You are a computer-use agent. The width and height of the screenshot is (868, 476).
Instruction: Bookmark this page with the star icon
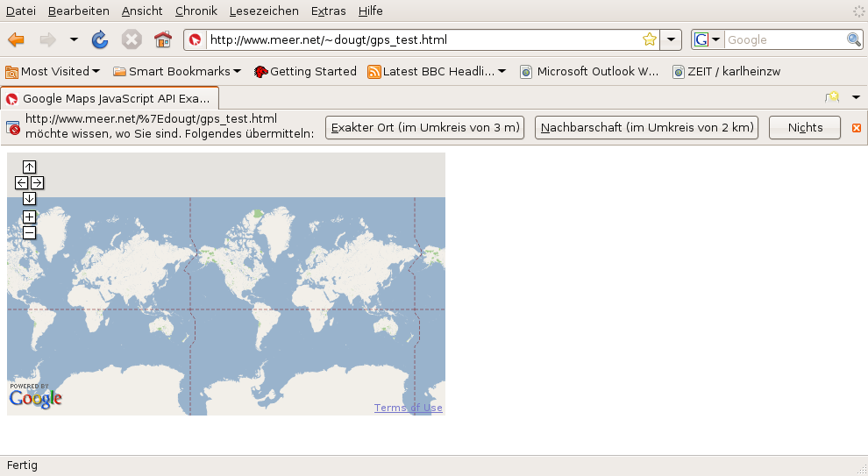coord(650,39)
